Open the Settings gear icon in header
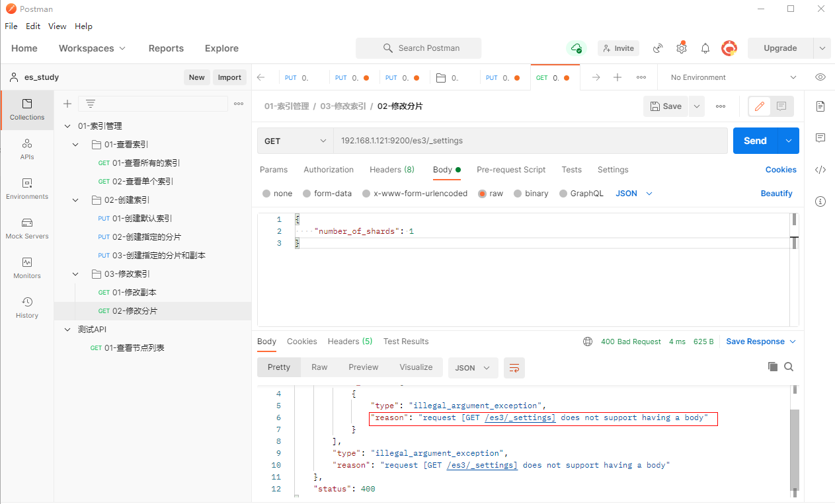This screenshot has height=504, width=835. coord(682,48)
